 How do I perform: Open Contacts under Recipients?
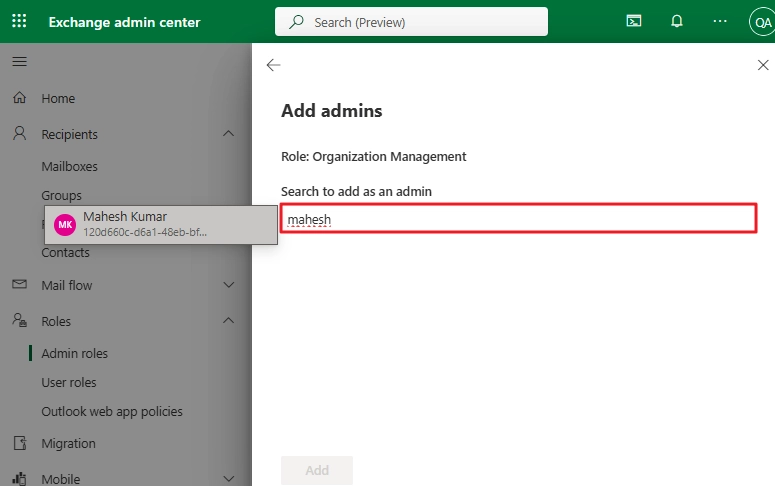(x=65, y=253)
